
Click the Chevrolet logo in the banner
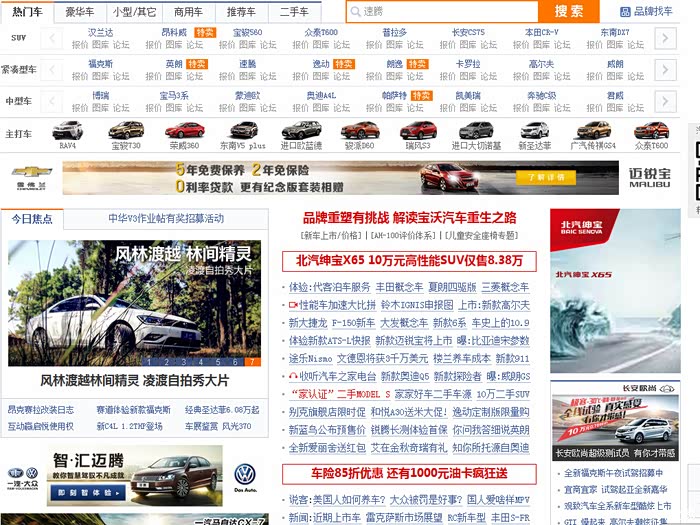coord(31,178)
